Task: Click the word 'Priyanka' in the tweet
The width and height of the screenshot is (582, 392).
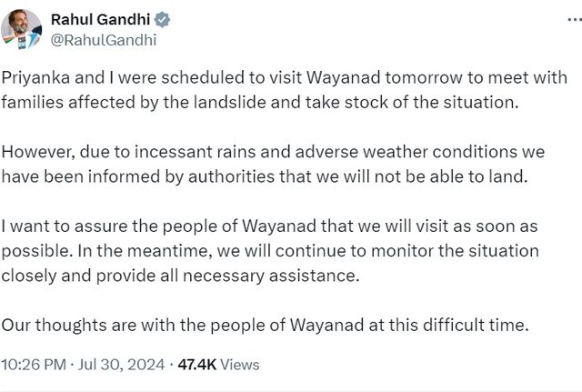Action: [35, 77]
